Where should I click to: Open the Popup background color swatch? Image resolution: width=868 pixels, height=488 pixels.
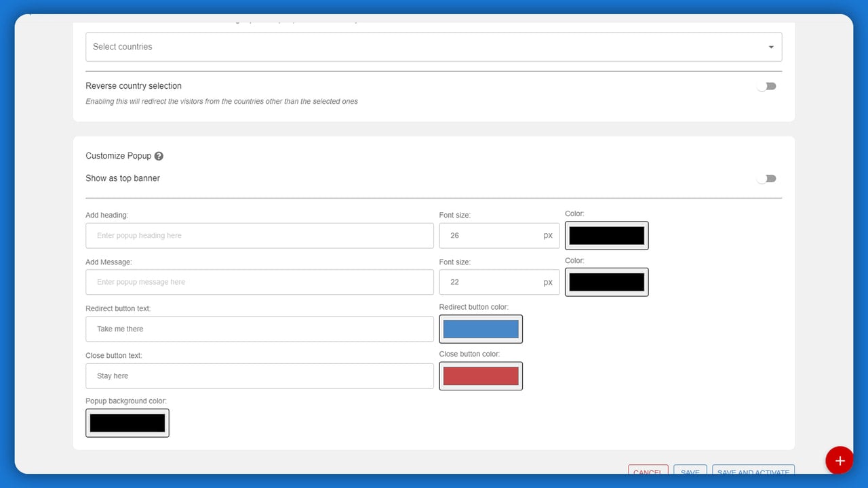click(x=127, y=423)
